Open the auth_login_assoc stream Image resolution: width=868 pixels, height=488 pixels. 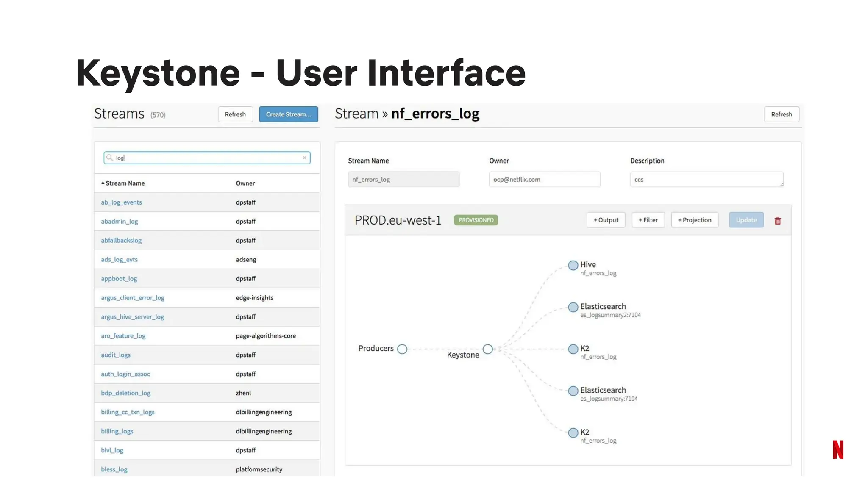point(125,374)
